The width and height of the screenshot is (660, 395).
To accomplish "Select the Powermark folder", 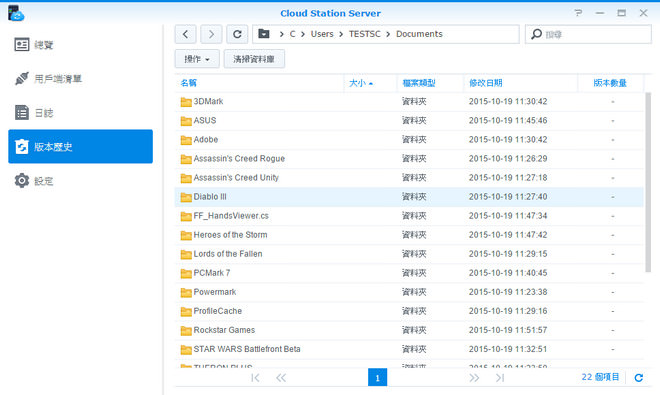I will (409, 292).
